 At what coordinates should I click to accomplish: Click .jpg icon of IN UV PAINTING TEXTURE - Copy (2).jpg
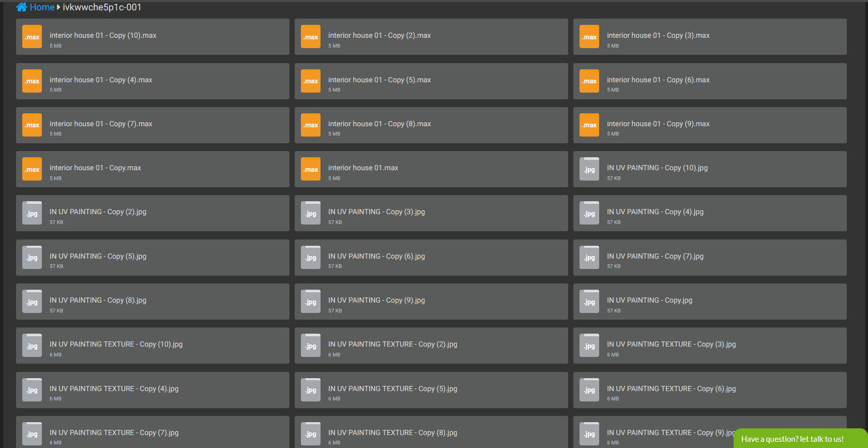point(311,346)
